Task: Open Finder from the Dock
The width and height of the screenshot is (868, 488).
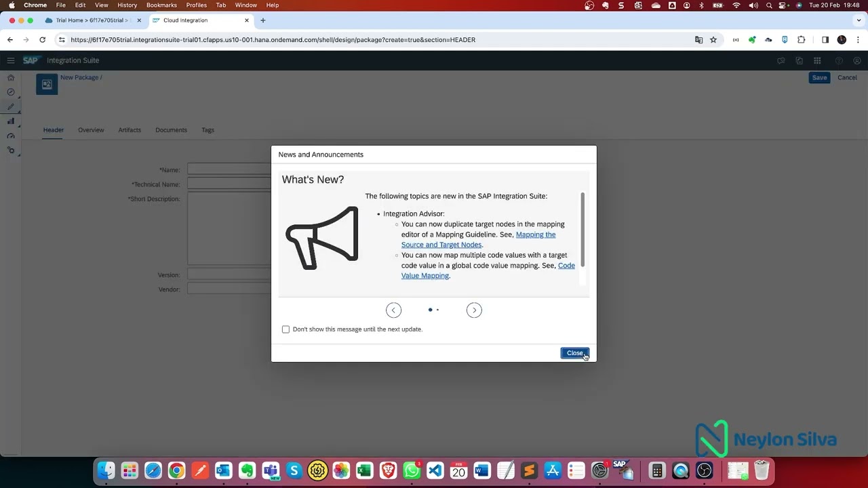Action: pyautogui.click(x=106, y=470)
